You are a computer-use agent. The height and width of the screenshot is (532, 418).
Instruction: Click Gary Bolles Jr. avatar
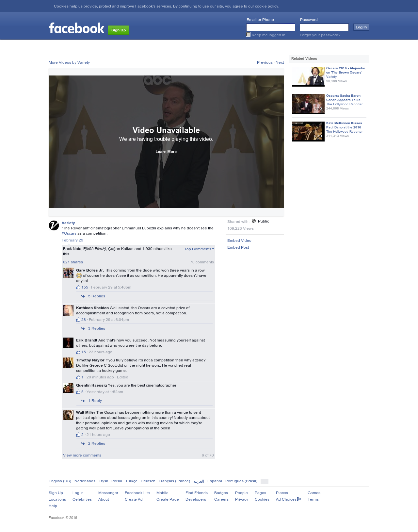click(68, 273)
